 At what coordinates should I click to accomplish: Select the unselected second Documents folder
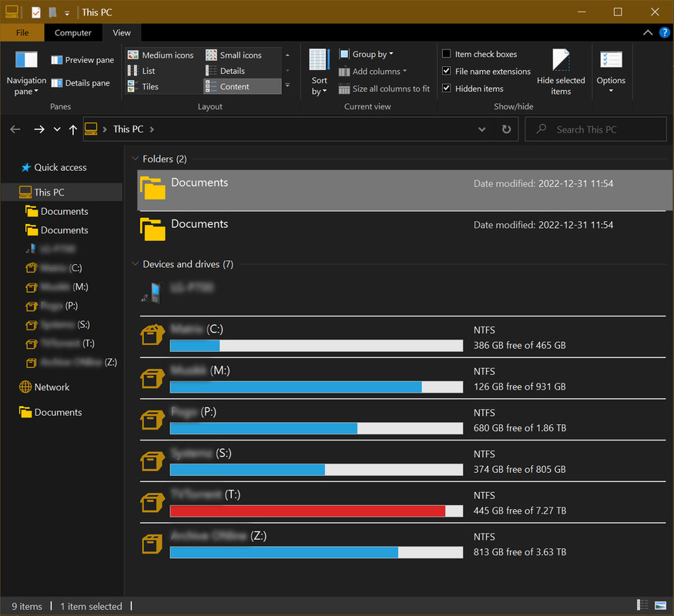[402, 232]
